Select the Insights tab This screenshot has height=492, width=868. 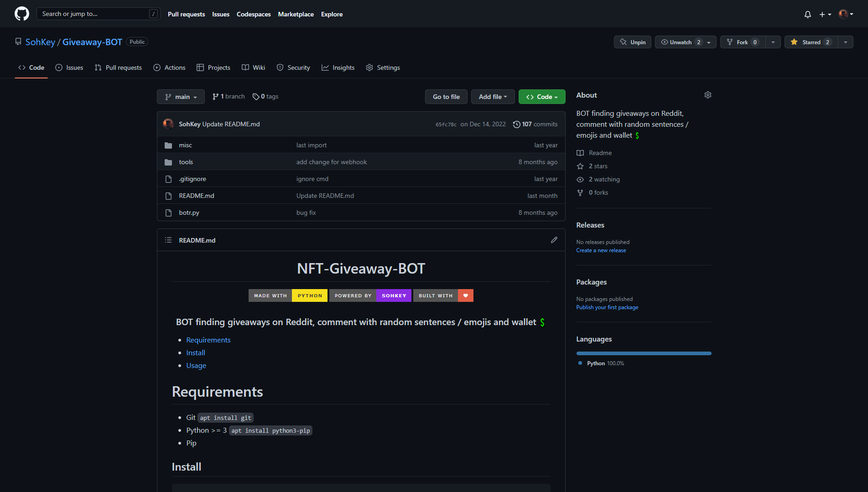[338, 67]
